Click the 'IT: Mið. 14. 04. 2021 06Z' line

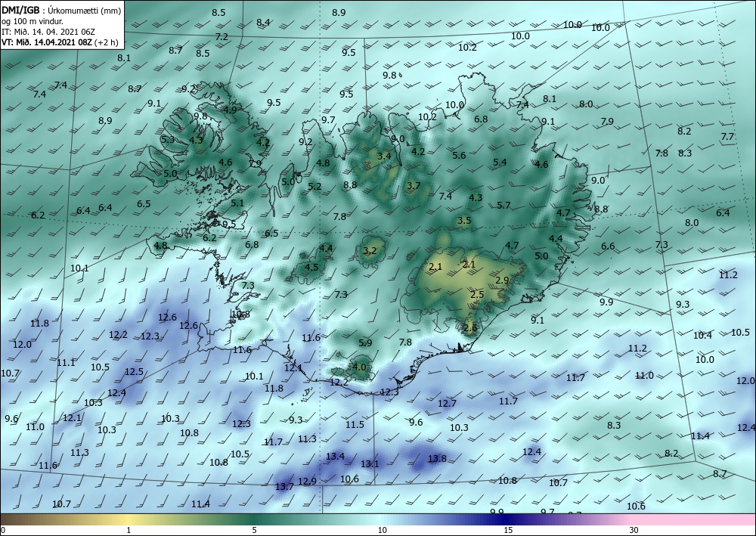(48, 32)
